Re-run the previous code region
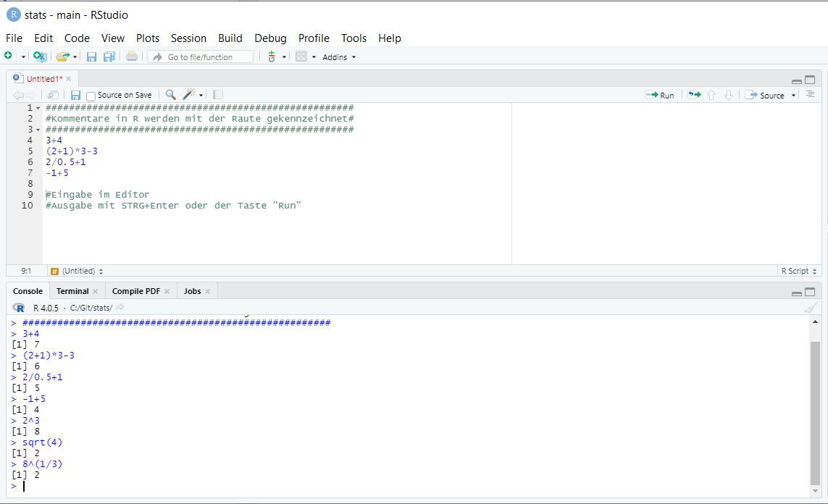 (x=694, y=95)
